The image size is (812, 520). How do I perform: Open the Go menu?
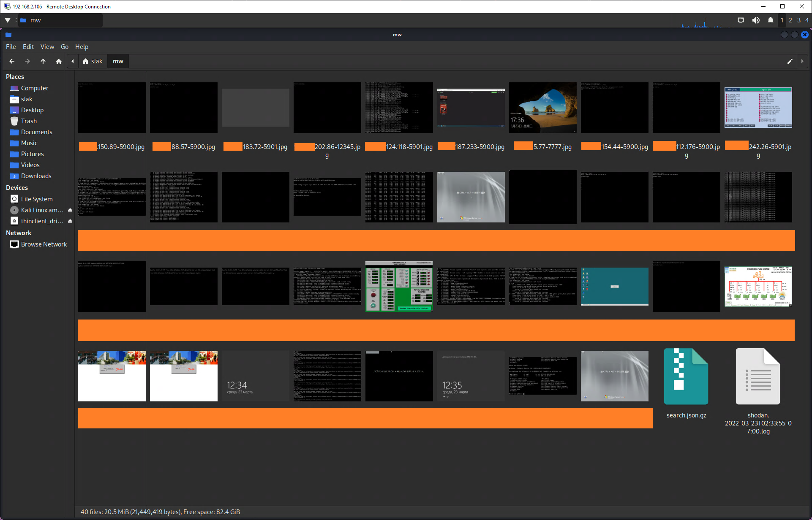click(x=64, y=47)
